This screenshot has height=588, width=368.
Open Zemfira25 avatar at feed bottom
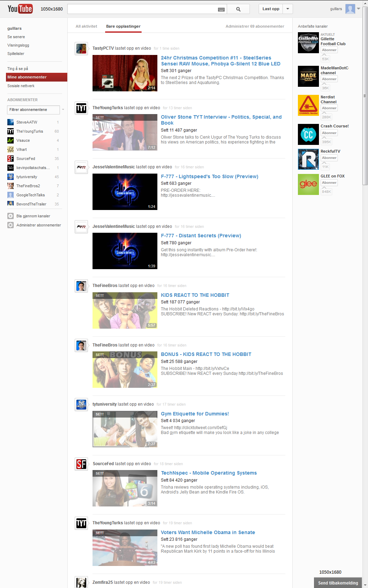[x=81, y=582]
